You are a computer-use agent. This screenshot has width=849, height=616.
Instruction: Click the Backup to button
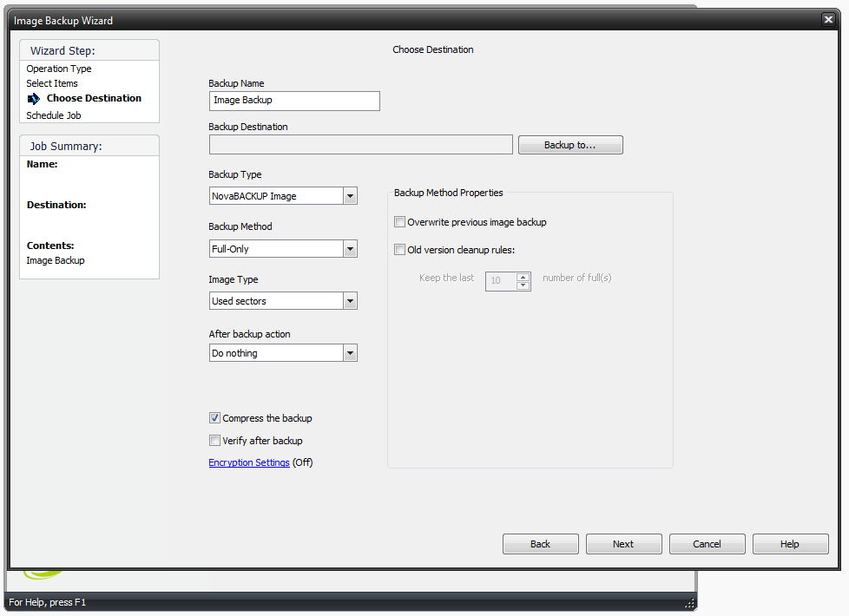(570, 144)
